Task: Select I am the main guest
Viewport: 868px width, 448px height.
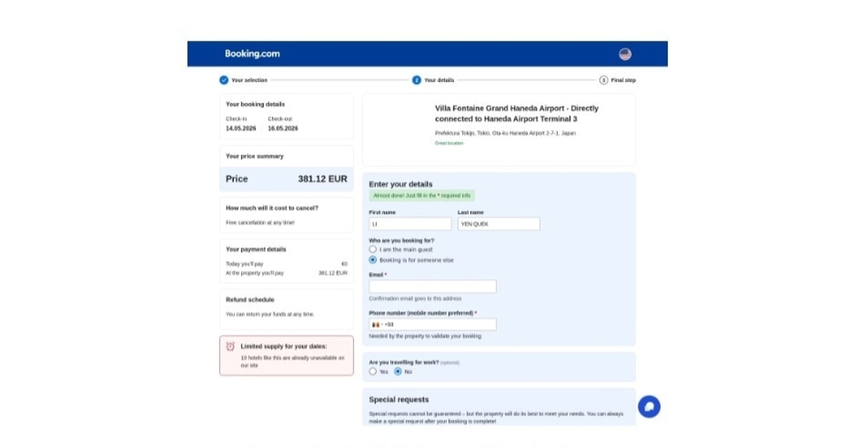Action: (373, 249)
